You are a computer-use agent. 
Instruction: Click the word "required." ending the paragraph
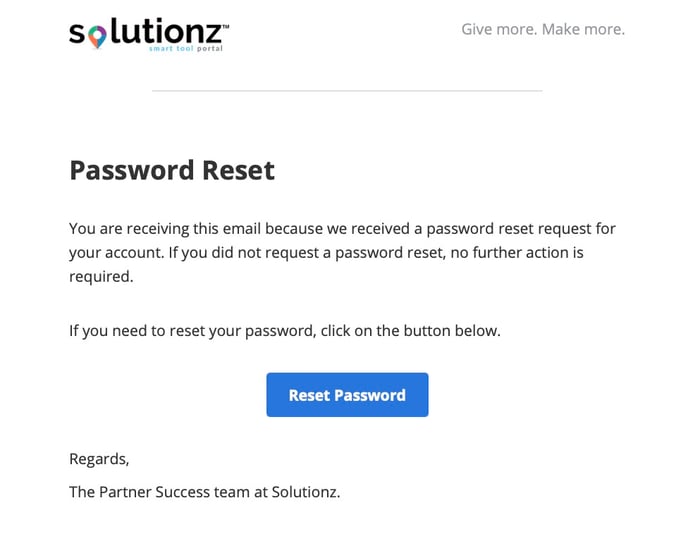[101, 277]
